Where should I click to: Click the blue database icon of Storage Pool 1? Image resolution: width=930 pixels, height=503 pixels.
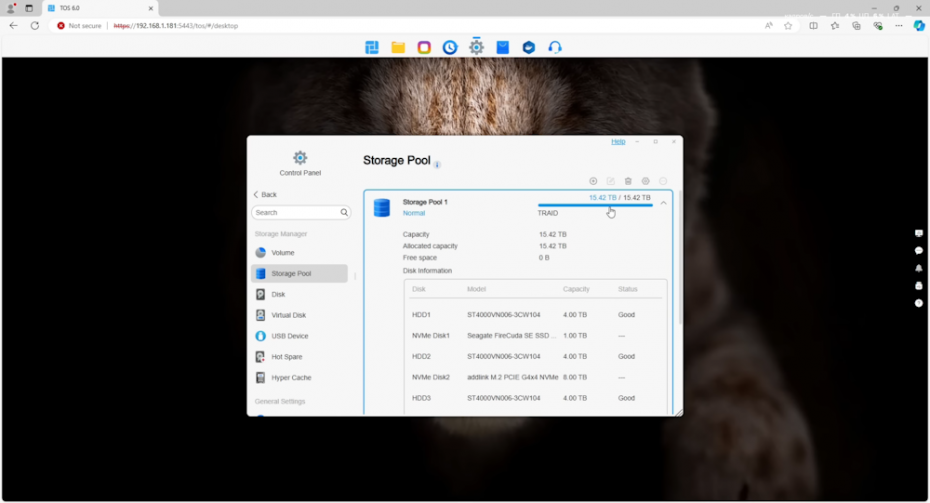[382, 208]
